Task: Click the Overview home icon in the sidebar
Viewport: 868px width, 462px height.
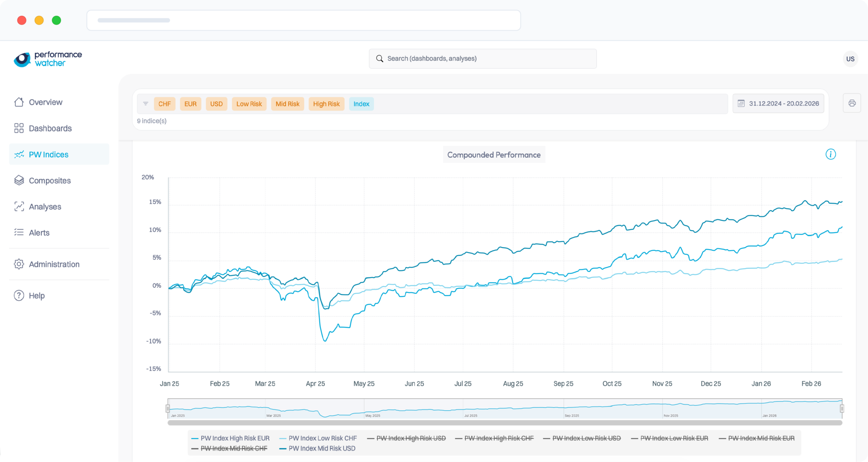Action: tap(19, 102)
